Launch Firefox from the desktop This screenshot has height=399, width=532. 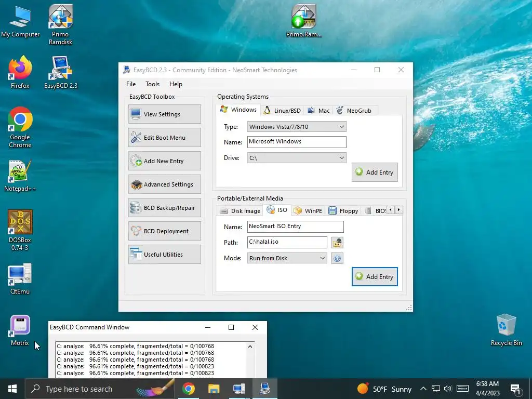pyautogui.click(x=20, y=73)
